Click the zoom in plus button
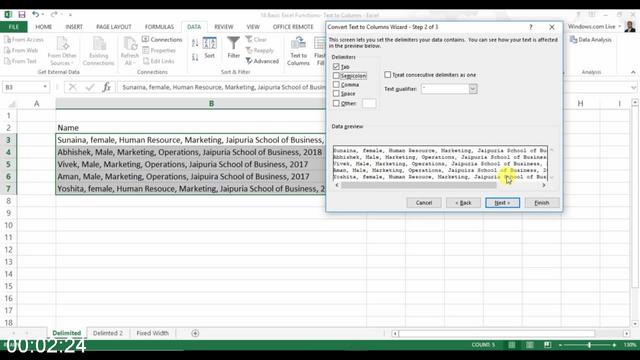This screenshot has height=360, width=640. [x=614, y=345]
